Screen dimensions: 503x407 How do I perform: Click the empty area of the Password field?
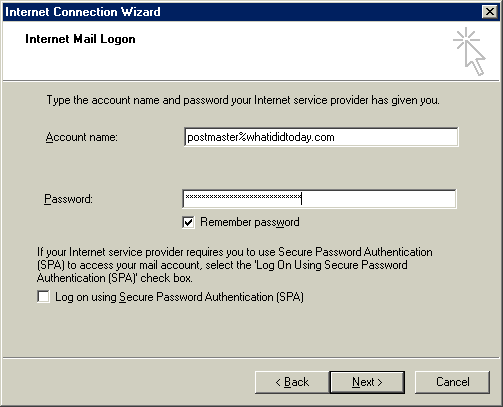[378, 199]
